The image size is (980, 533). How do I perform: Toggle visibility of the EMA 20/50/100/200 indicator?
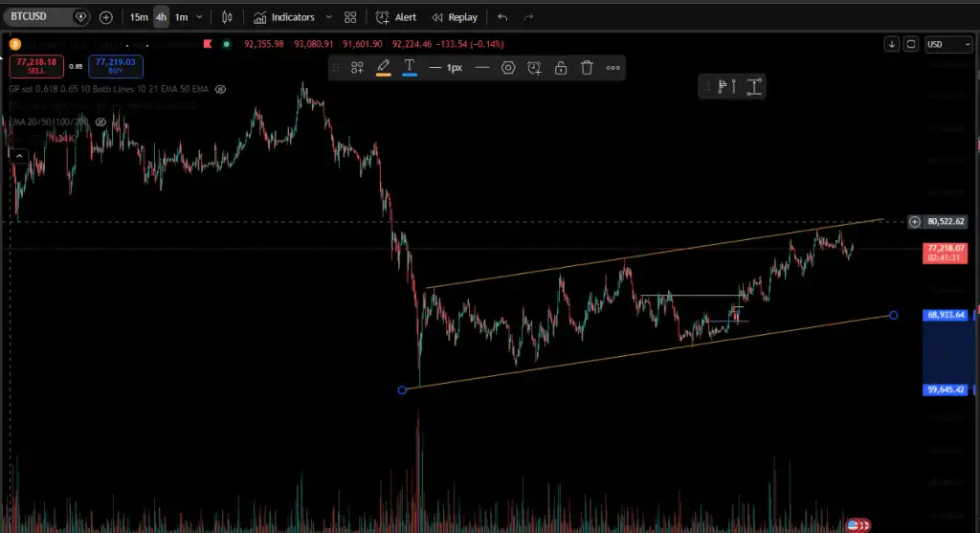pyautogui.click(x=100, y=122)
